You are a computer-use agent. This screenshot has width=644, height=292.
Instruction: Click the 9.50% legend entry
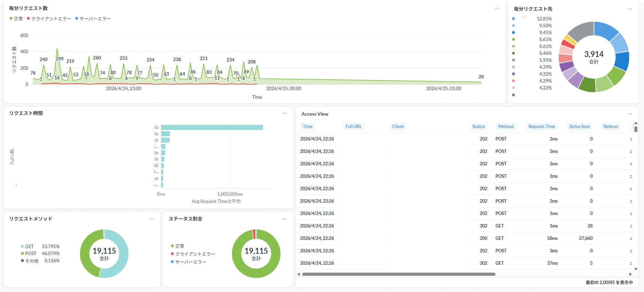(x=532, y=26)
